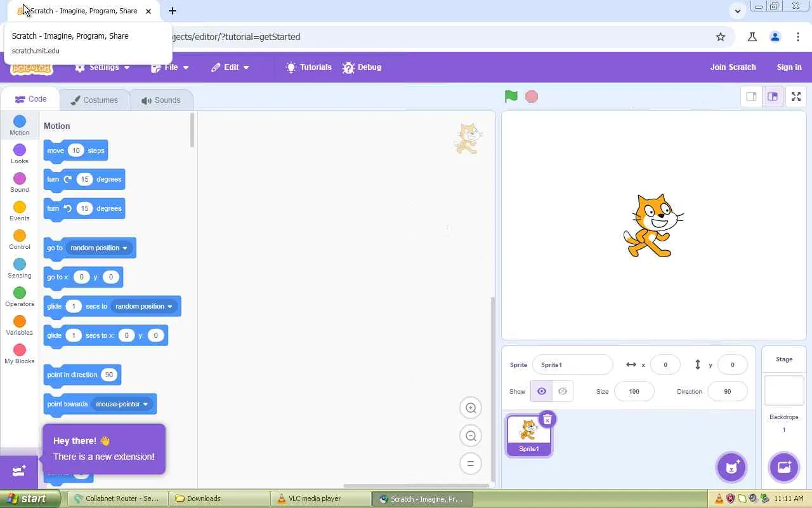Bookmark this page with the star icon
812x508 pixels.
click(x=721, y=37)
